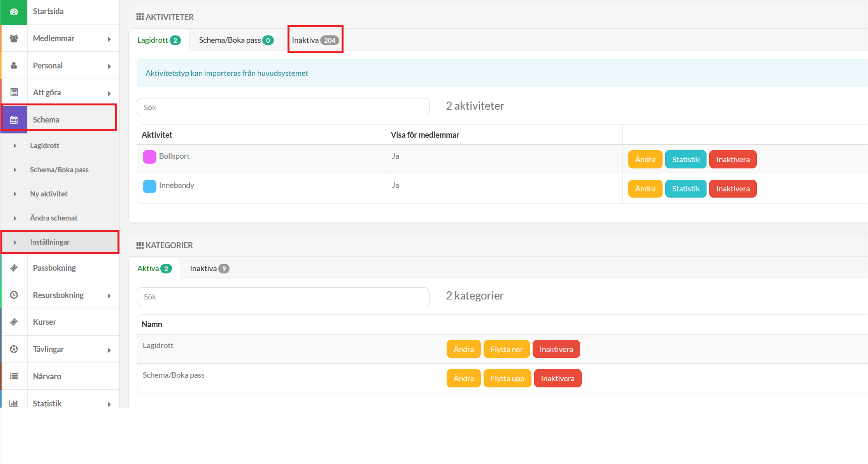Click the Resursbokning clock icon

click(x=14, y=295)
